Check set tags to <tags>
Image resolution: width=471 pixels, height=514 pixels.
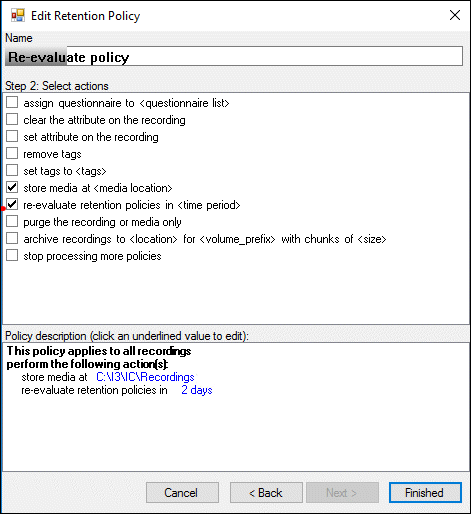click(12, 171)
